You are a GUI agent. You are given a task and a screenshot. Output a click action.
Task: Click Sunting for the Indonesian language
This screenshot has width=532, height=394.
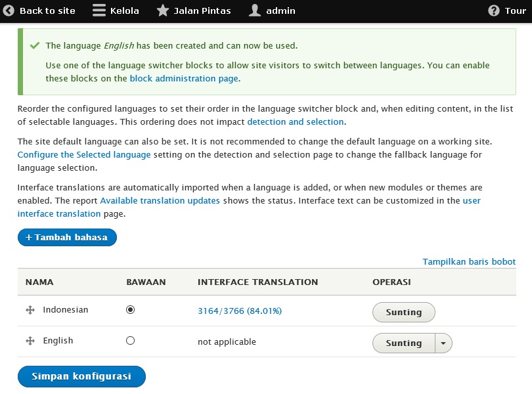click(x=403, y=312)
